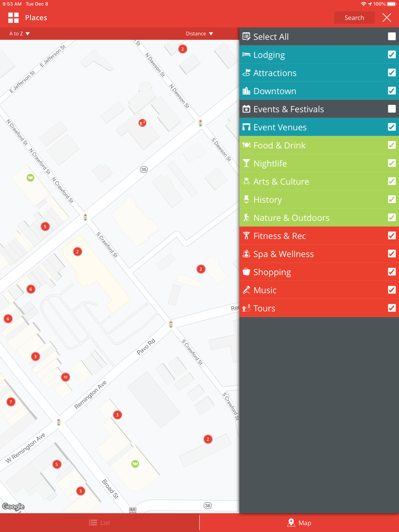Viewport: 399px width, 532px height.
Task: Open the A to Z sort dropdown
Action: pyautogui.click(x=20, y=33)
